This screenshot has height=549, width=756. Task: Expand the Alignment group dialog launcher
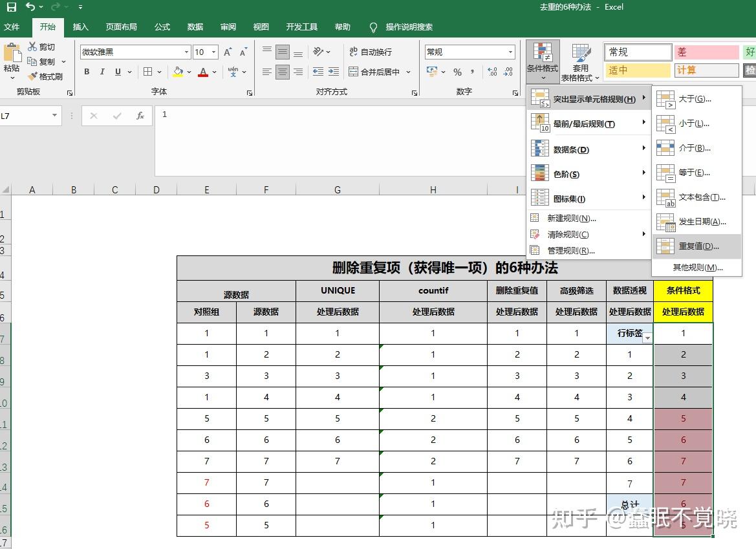coord(414,92)
